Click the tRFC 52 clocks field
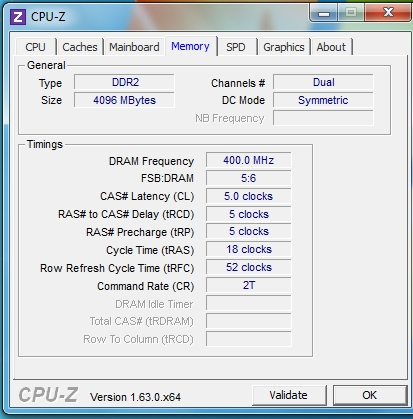 pos(249,267)
